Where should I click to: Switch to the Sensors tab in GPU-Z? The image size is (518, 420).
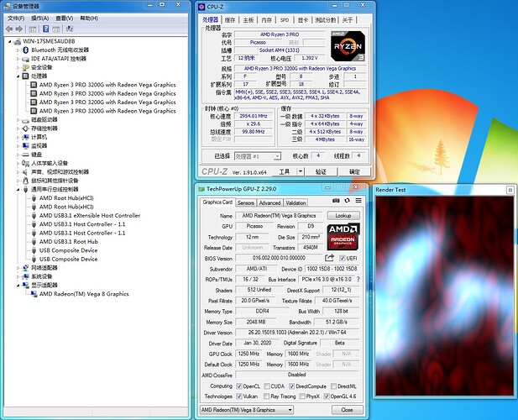click(245, 203)
